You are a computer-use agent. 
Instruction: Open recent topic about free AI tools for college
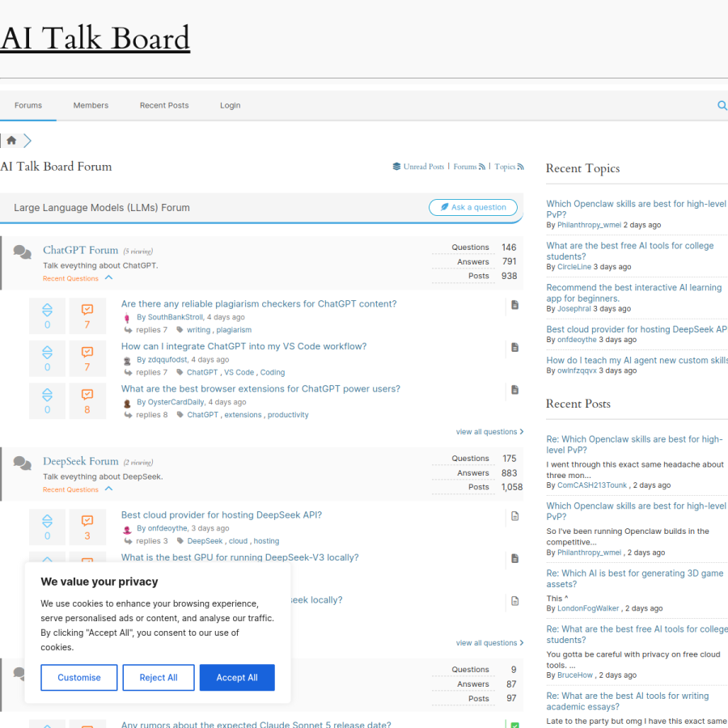(630, 252)
